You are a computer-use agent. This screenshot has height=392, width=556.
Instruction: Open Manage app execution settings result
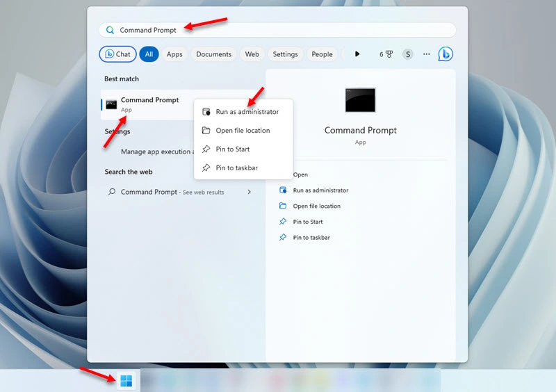pyautogui.click(x=158, y=152)
